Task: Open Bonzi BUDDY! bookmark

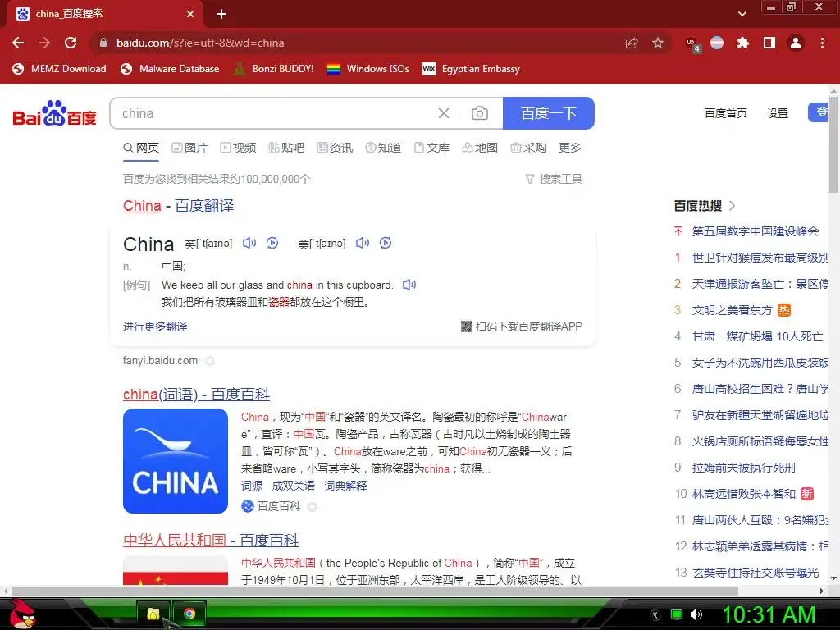Action: coord(273,69)
